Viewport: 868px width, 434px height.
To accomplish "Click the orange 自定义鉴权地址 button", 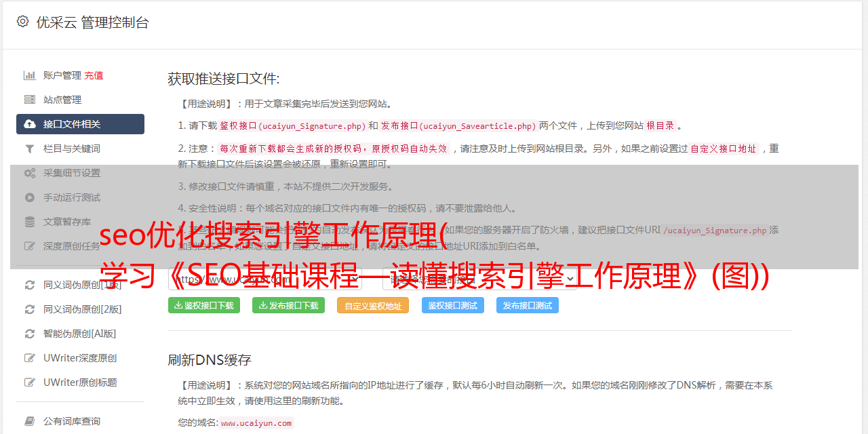I will click(x=373, y=305).
